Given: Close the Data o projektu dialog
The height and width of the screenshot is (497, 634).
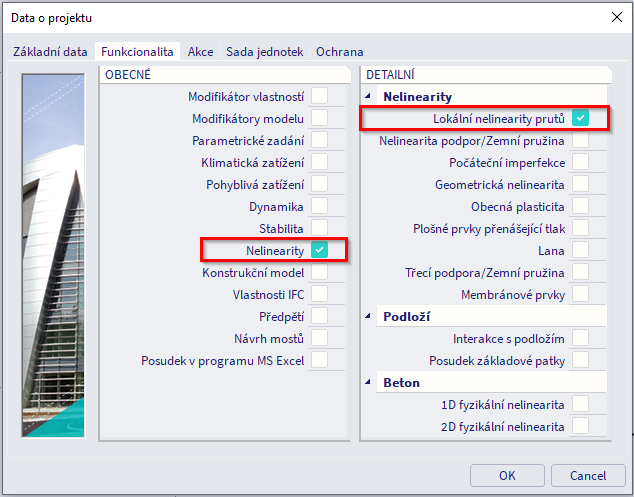Looking at the screenshot, I should pyautogui.click(x=614, y=16).
